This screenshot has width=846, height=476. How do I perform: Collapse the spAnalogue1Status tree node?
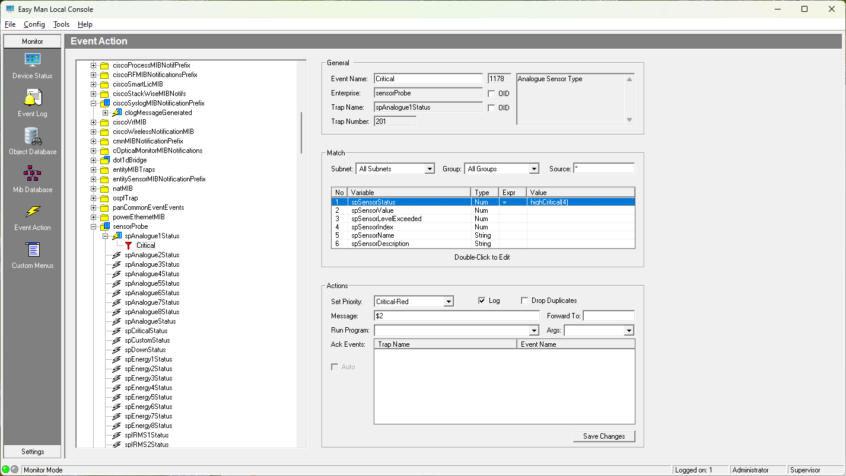pos(105,236)
